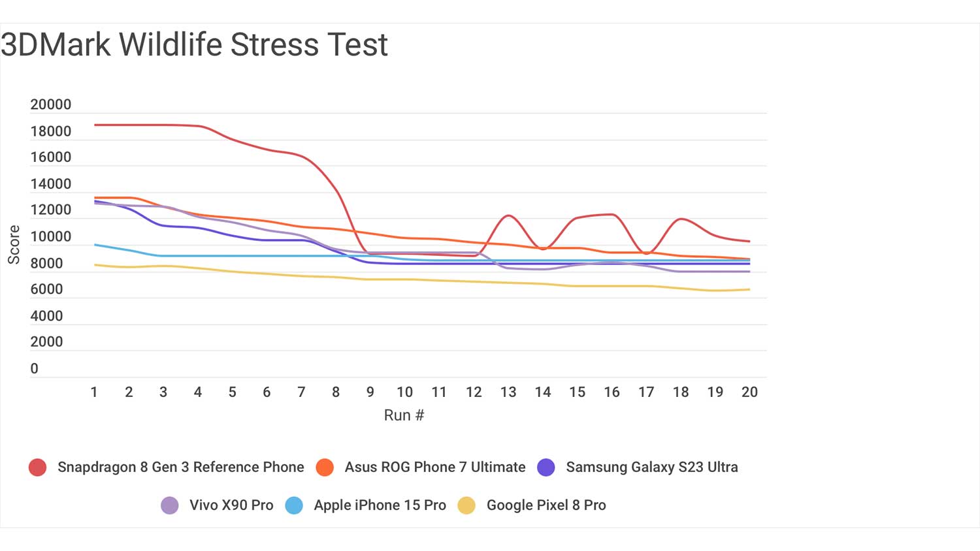Click the 0 value on the y-axis
Viewport: 980px width, 551px height.
[x=35, y=368]
